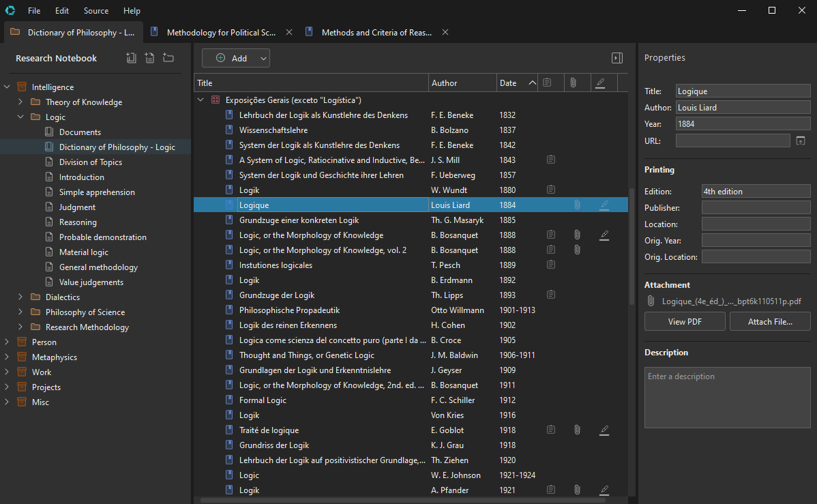Collapse the Intelligence notebook tree

7,87
